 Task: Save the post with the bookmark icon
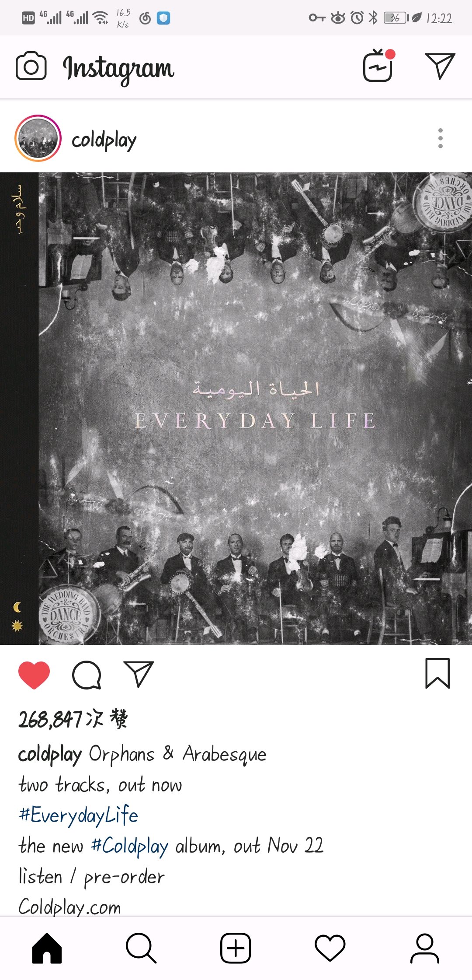437,673
